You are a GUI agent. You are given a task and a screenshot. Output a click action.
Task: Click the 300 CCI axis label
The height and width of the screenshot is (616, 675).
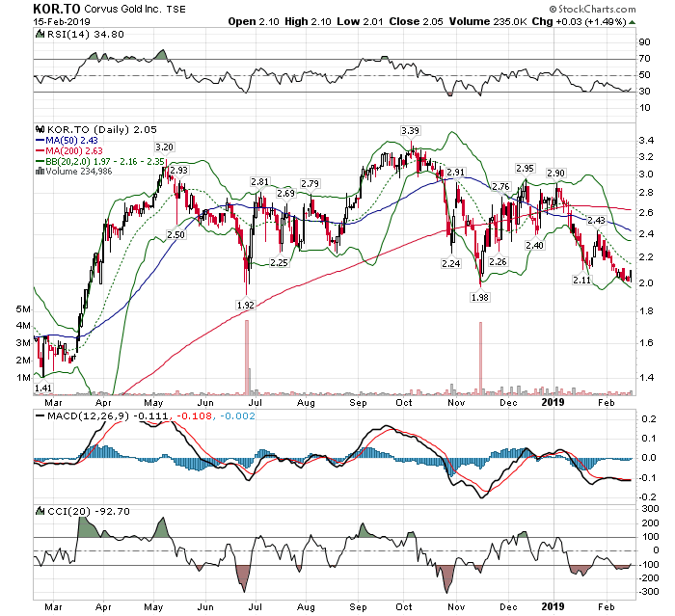pyautogui.click(x=651, y=509)
